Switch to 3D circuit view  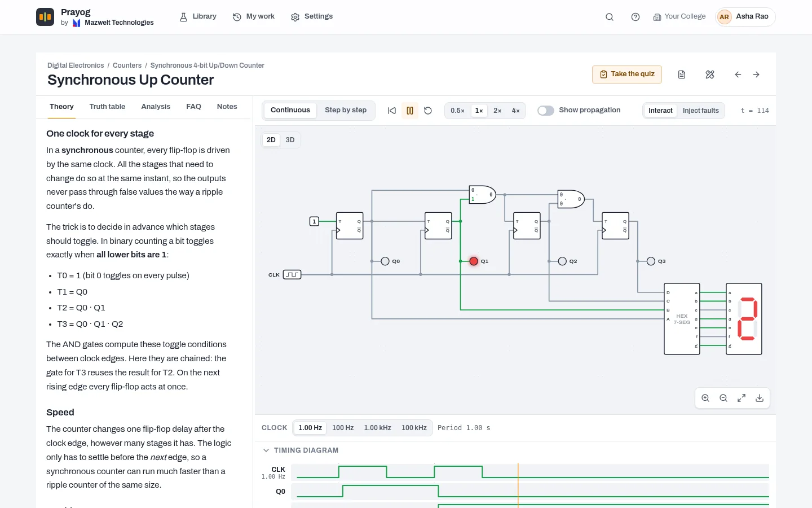[290, 140]
